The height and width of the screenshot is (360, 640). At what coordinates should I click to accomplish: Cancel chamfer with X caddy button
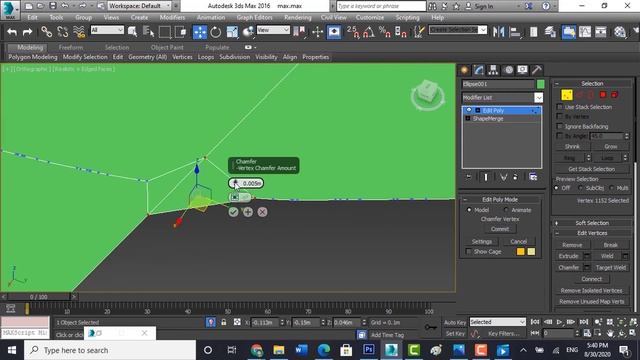click(x=262, y=212)
